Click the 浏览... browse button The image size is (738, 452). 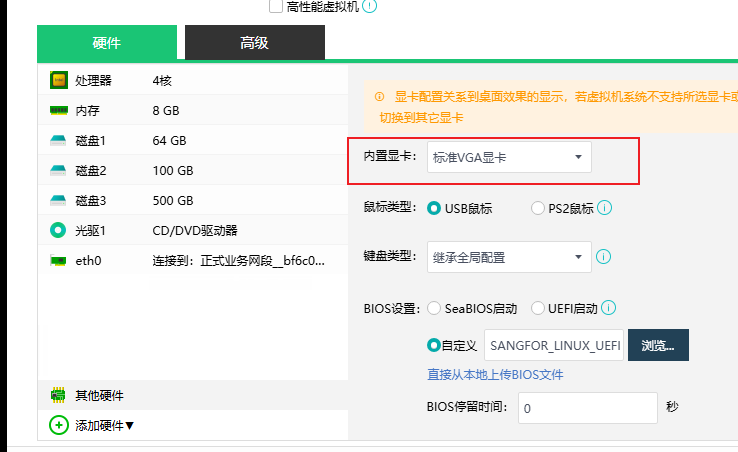coord(658,345)
